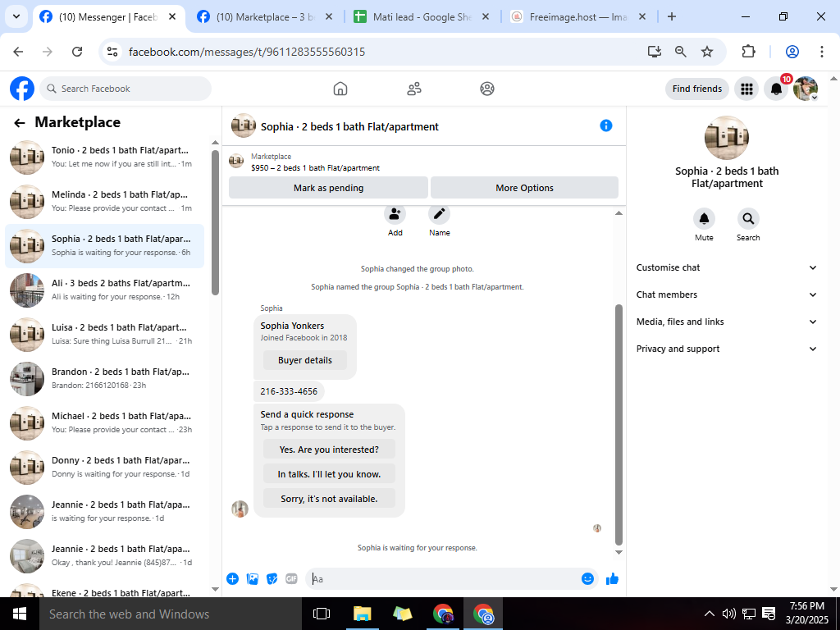Open Ali's 3 beds 2 baths conversation

pos(104,290)
